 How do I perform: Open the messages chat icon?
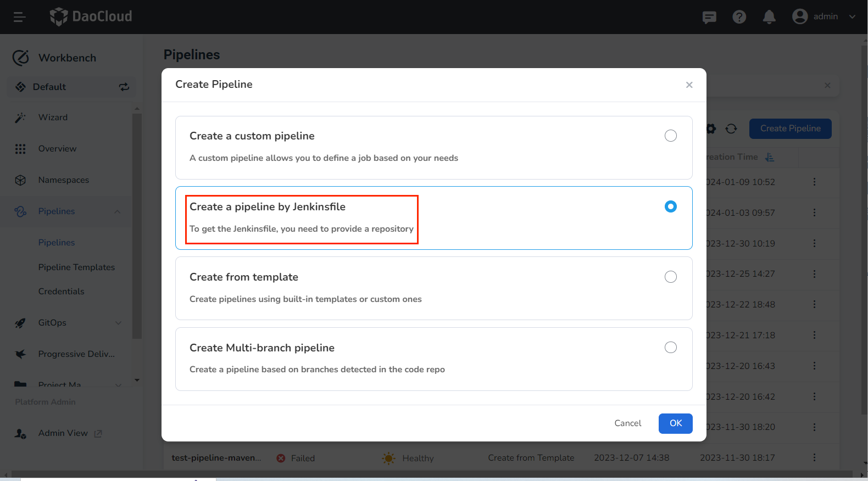[x=709, y=17]
